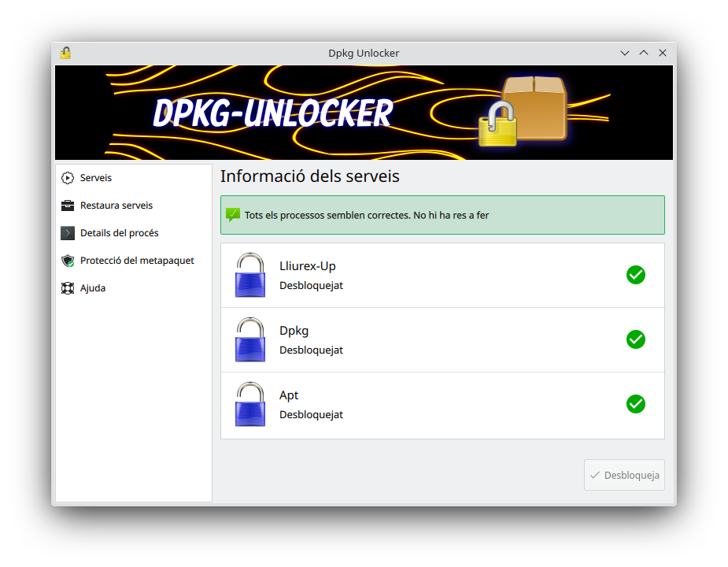The height and width of the screenshot is (567, 728).
Task: Click the DPKG-UNLOCKER banner image
Action: 364,113
